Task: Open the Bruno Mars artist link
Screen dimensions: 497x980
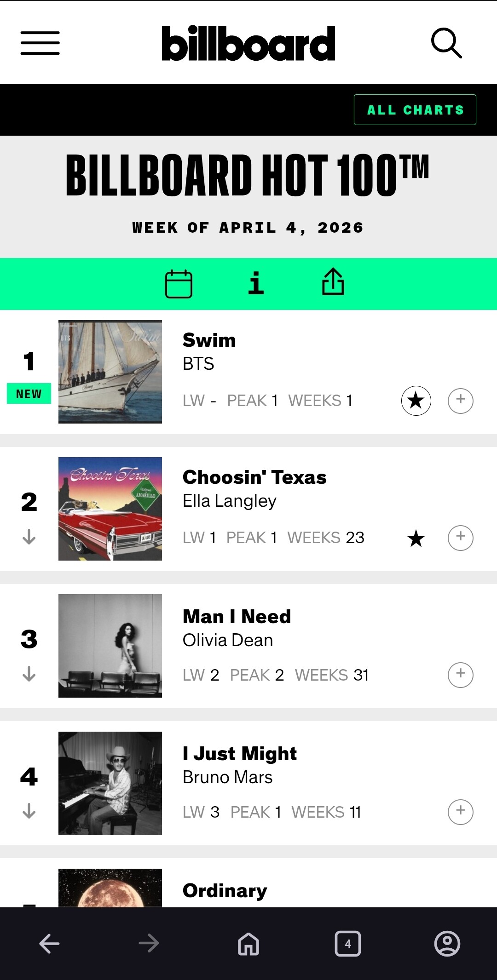Action: (x=228, y=777)
